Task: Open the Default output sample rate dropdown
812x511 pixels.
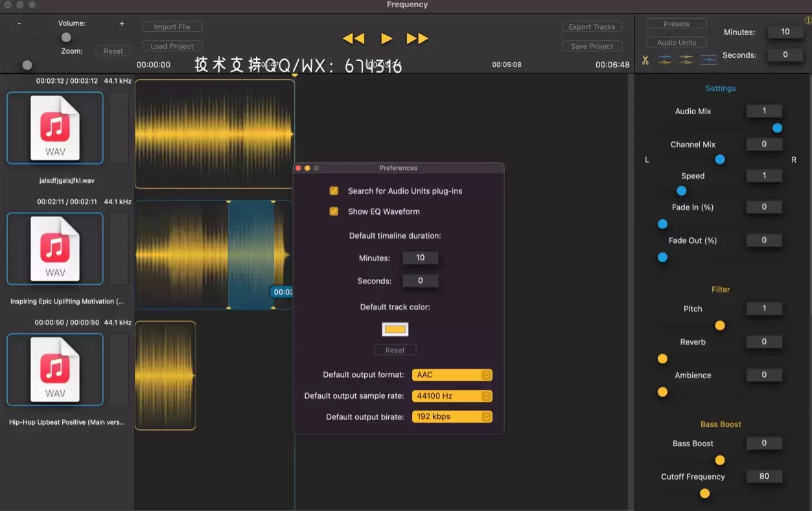Action: (452, 396)
